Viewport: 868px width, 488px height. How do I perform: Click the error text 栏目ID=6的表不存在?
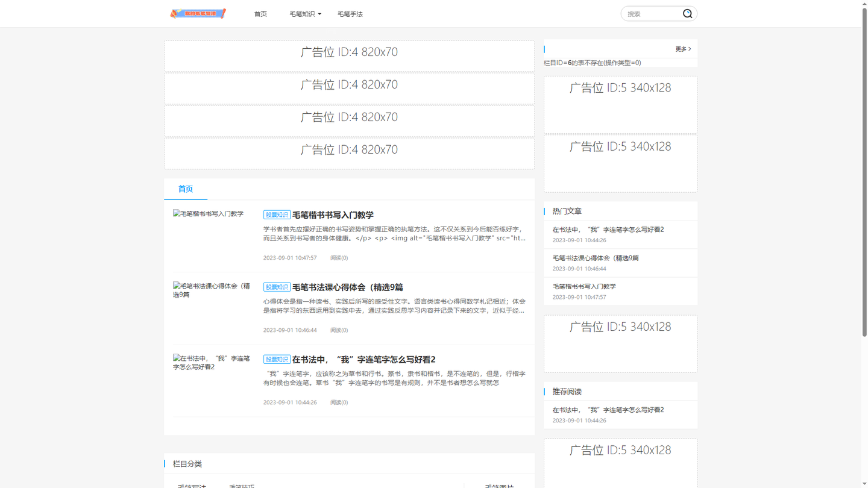pyautogui.click(x=593, y=63)
